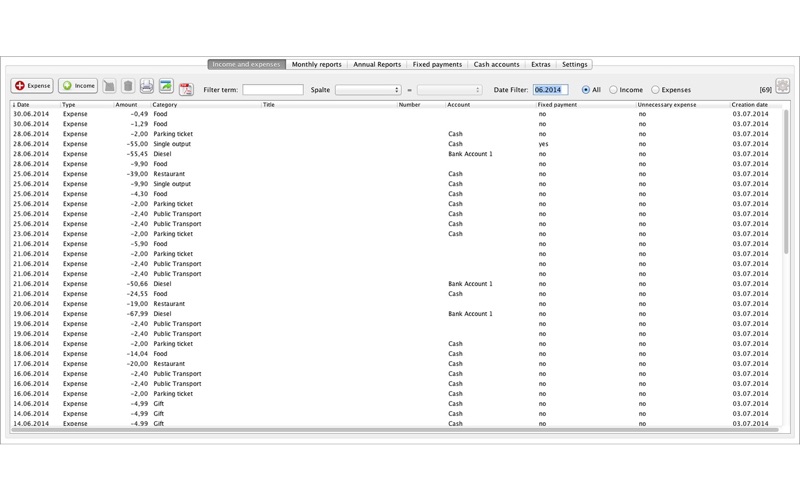Click the export window icon with green arrow
Screen dimensions: 800x500
click(x=166, y=86)
